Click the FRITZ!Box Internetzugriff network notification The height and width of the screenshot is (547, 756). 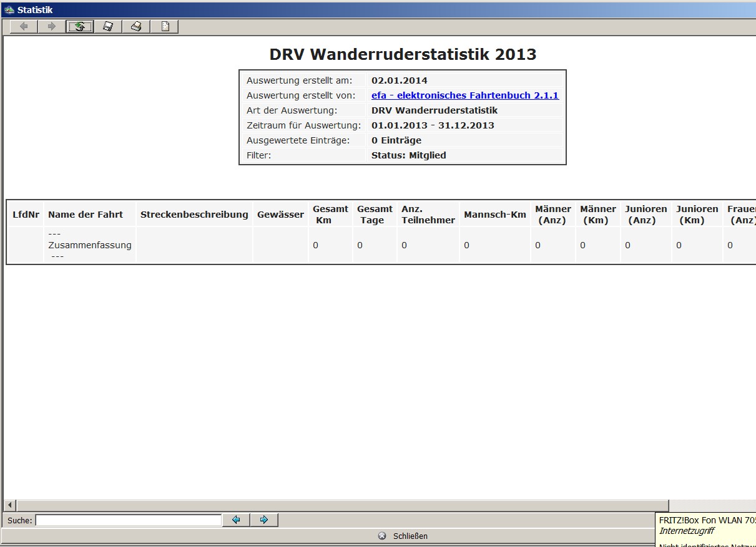pyautogui.click(x=705, y=526)
